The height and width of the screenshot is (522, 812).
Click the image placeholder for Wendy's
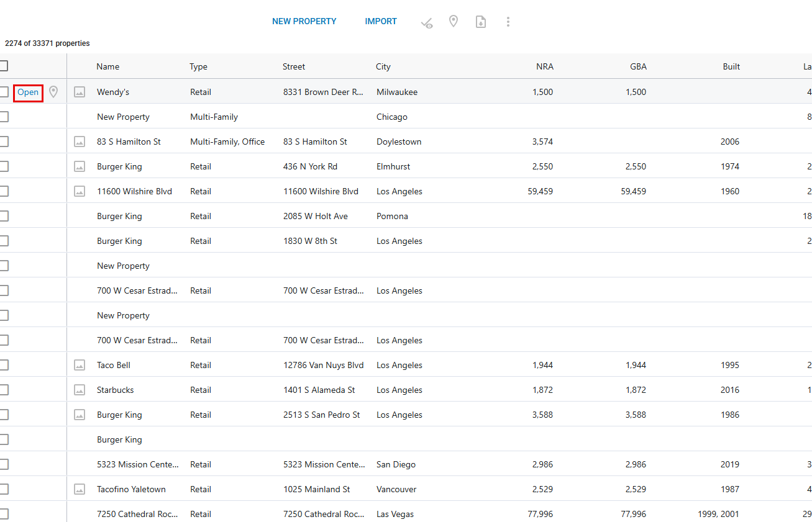[80, 92]
